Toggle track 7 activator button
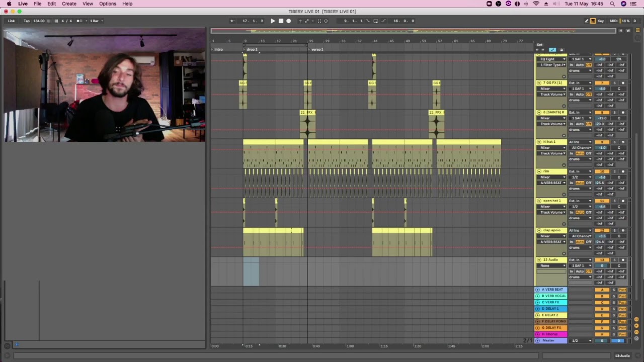The image size is (644, 362). click(602, 83)
